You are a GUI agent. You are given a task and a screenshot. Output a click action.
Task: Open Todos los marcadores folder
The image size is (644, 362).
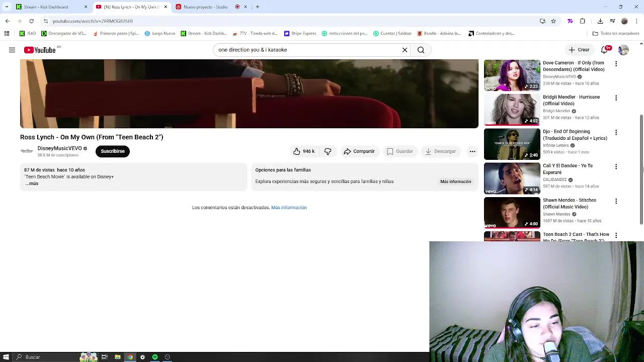pos(616,34)
